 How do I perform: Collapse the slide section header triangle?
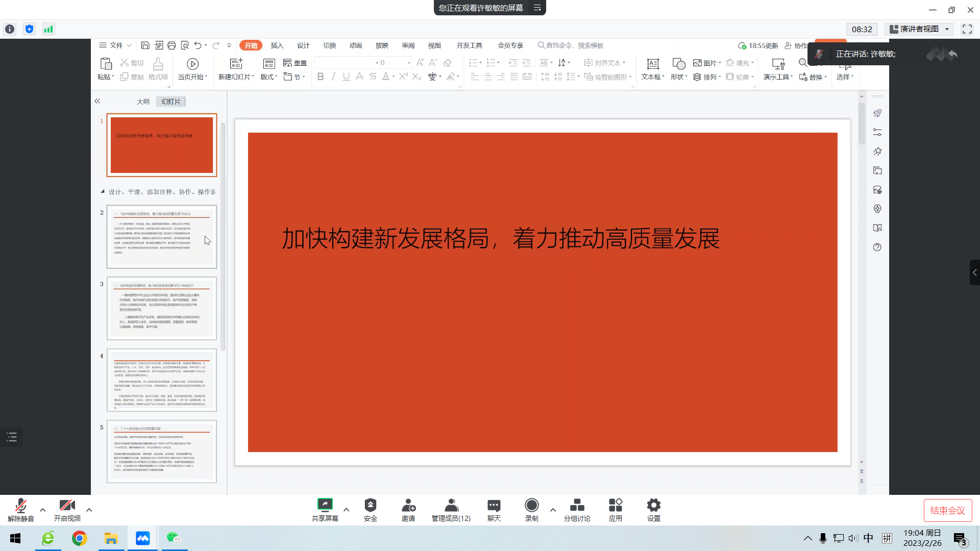pos(103,192)
